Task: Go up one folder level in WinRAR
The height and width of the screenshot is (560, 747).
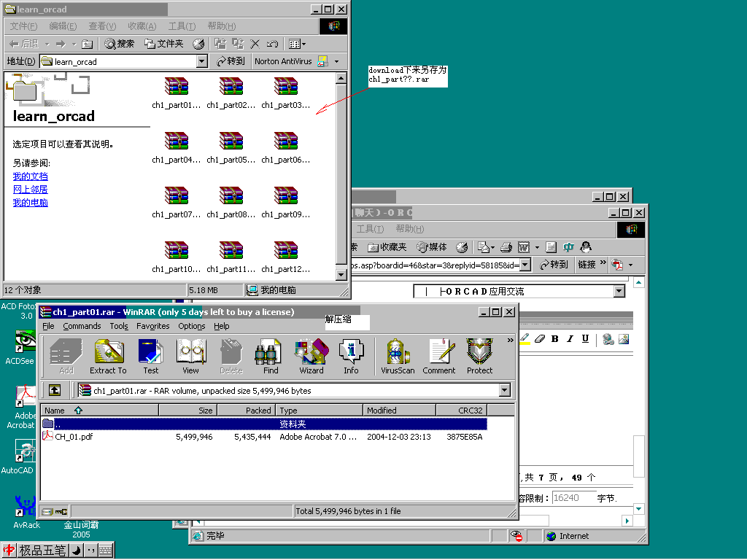Action: 55,391
